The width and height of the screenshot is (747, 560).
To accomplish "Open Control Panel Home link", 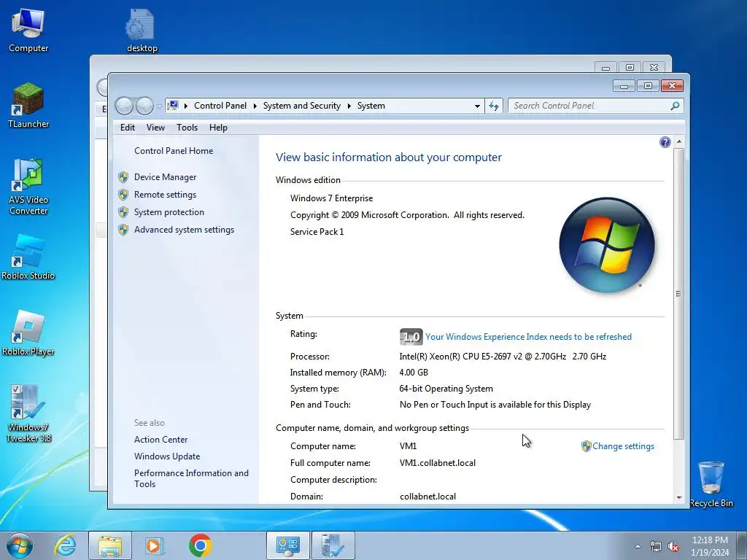I will point(174,151).
